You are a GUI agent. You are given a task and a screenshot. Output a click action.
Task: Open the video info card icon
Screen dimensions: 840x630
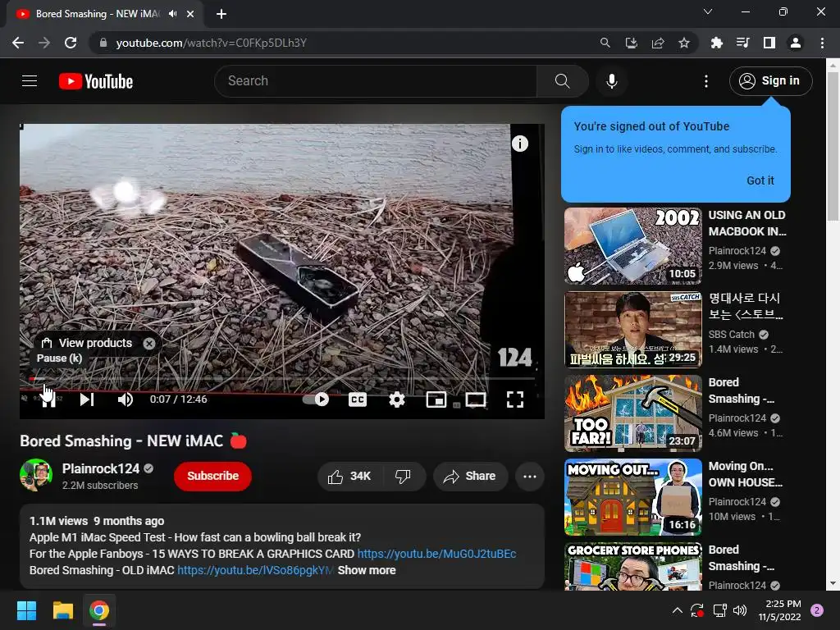pos(519,144)
